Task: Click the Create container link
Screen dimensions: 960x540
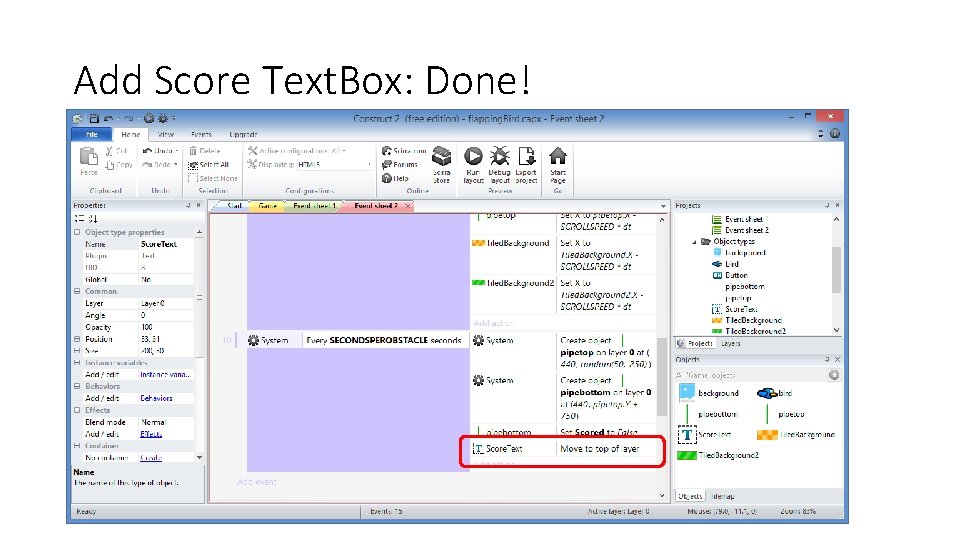Action: click(x=151, y=457)
